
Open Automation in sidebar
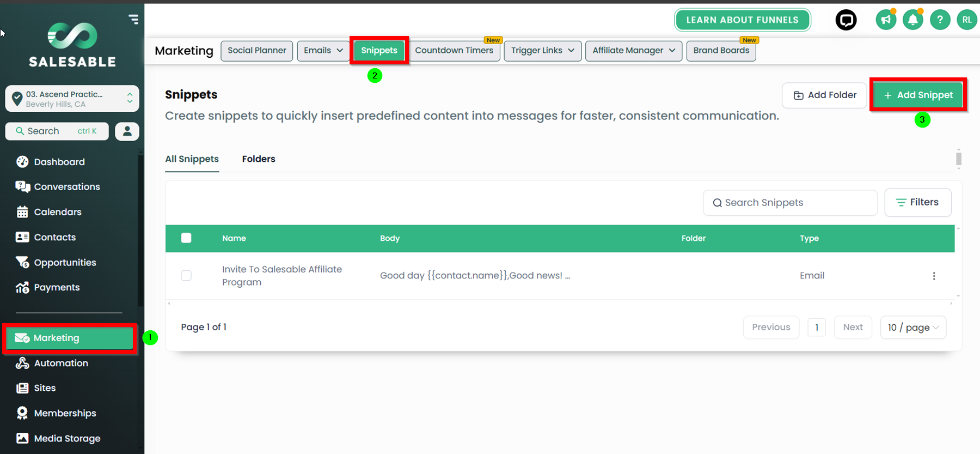(x=61, y=363)
